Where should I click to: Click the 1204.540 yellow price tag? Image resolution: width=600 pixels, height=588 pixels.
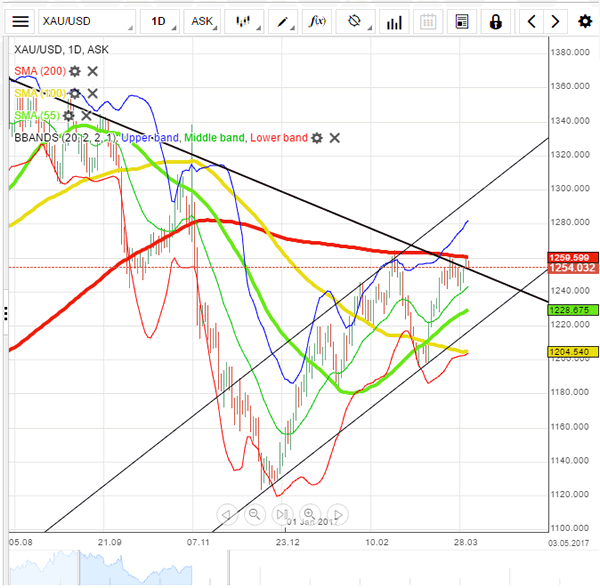573,352
